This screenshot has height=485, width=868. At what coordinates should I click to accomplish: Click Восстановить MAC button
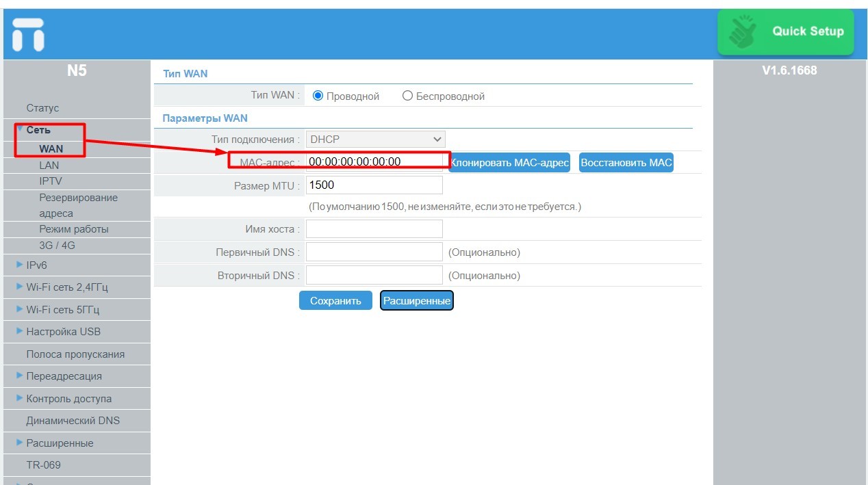tap(626, 163)
